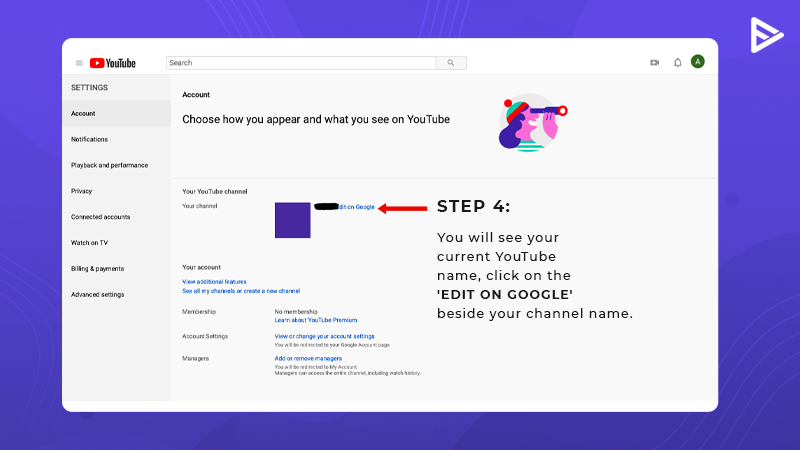Viewport: 800px width, 450px height.
Task: Click View additional features link
Action: coord(214,282)
